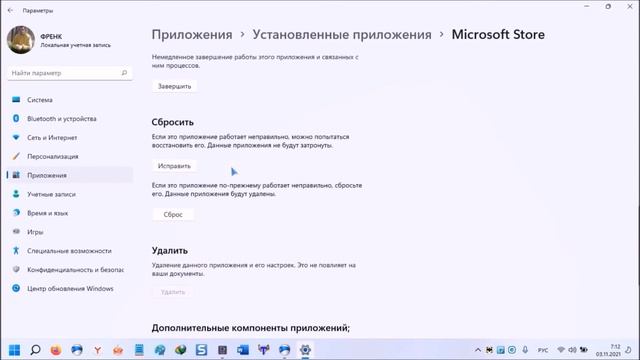Click the circular C tray icon
Screen dimensions: 640x360
click(x=512, y=350)
